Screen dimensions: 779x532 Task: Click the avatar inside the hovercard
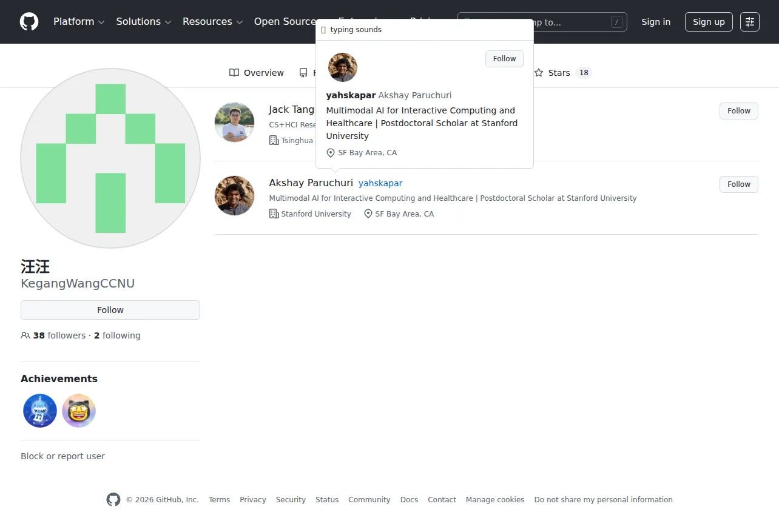(x=343, y=67)
